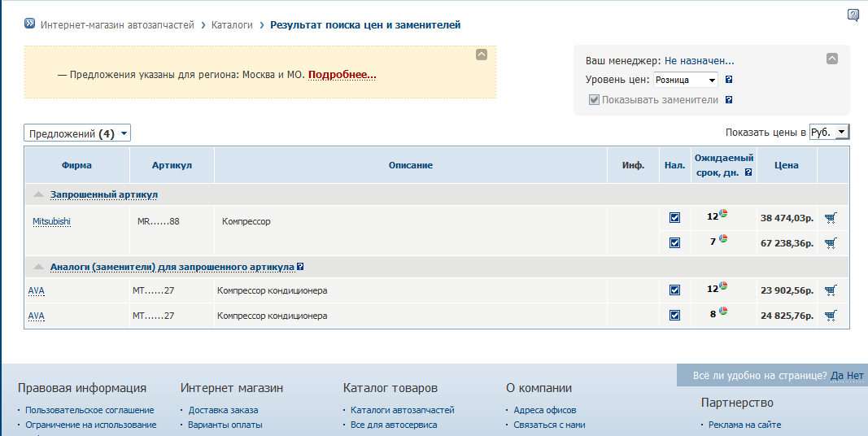This screenshot has height=436, width=868.
Task: Open the currency dropdown showing Руб.
Action: pyautogui.click(x=829, y=133)
